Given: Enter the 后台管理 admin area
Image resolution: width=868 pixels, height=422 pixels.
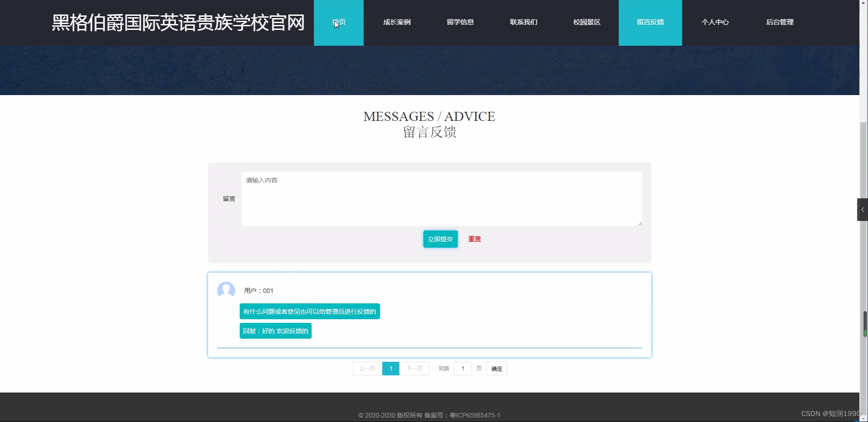Looking at the screenshot, I should point(780,22).
